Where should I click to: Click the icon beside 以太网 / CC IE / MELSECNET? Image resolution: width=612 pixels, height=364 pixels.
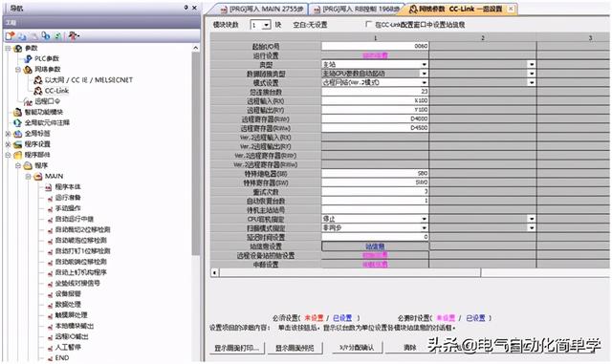[x=38, y=80]
